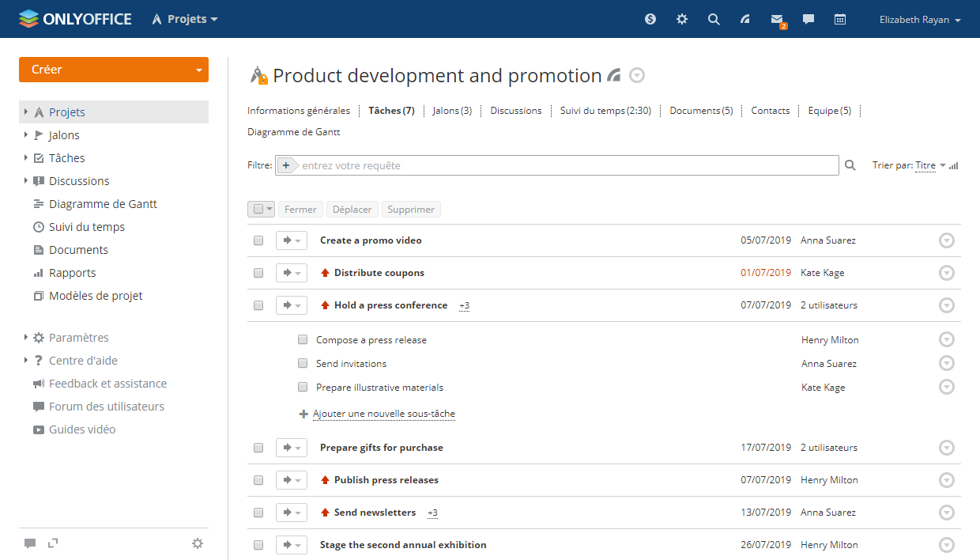The height and width of the screenshot is (560, 980).
Task: Open the calendar icon in top bar
Action: 840,19
